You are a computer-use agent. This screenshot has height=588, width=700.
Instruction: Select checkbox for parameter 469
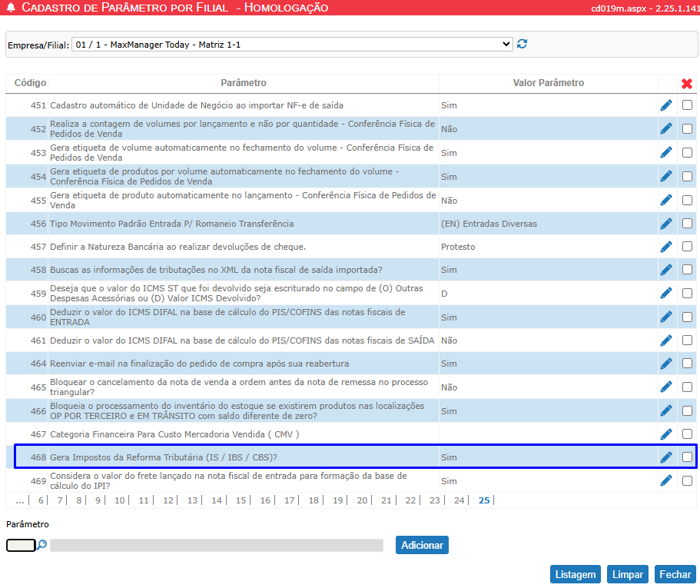pos(687,481)
